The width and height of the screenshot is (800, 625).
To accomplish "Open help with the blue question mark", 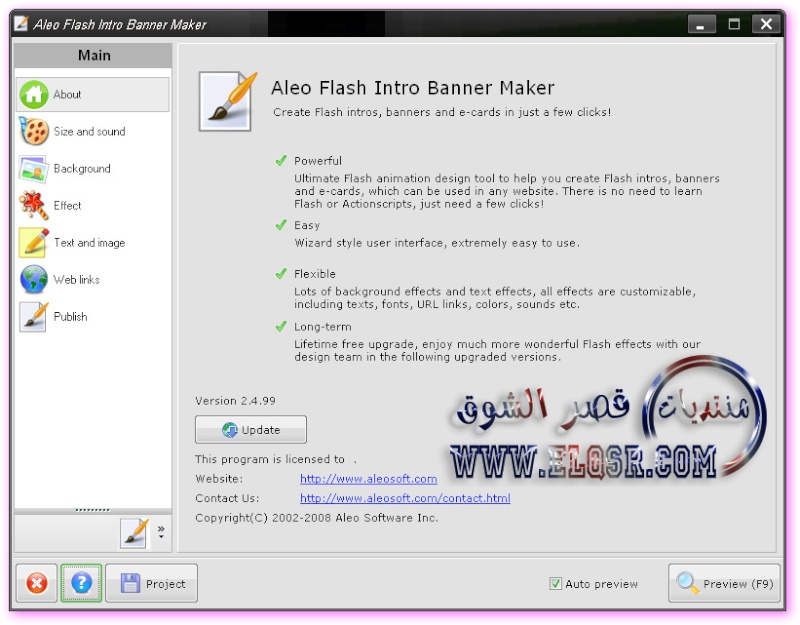I will click(81, 583).
